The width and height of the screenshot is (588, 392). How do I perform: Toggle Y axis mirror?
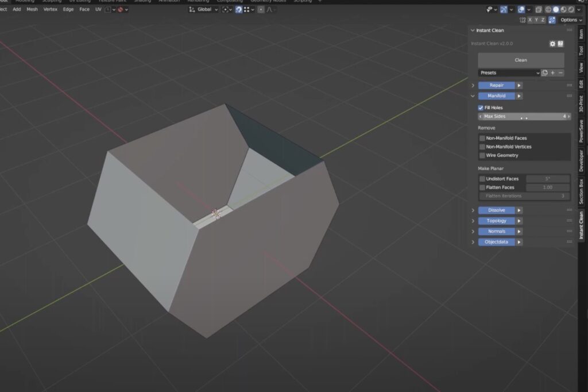(x=536, y=20)
